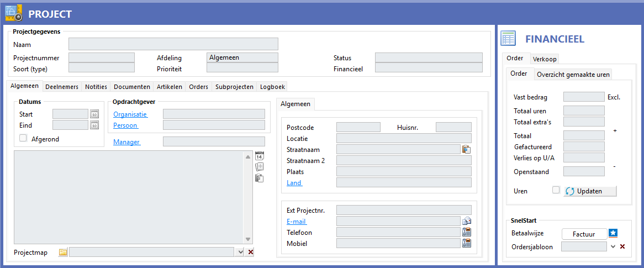Switch to the Notities tab
The image size is (644, 268).
[x=96, y=87]
